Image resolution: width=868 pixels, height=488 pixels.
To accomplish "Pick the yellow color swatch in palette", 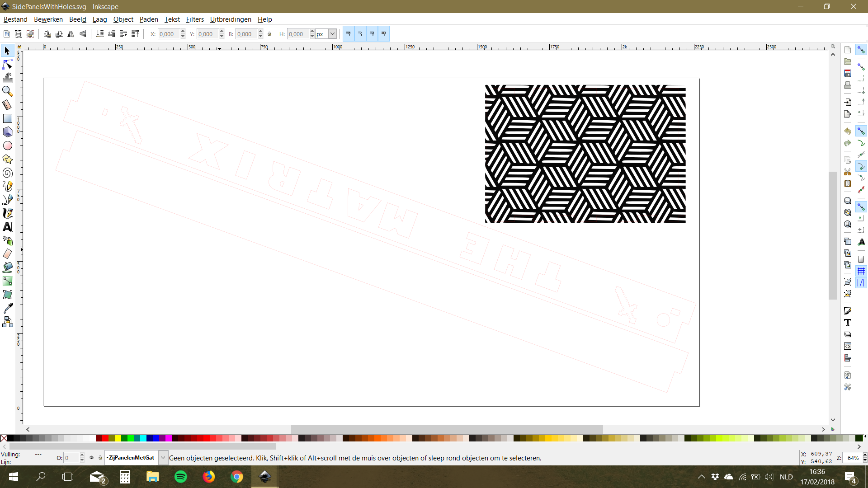I will (118, 438).
